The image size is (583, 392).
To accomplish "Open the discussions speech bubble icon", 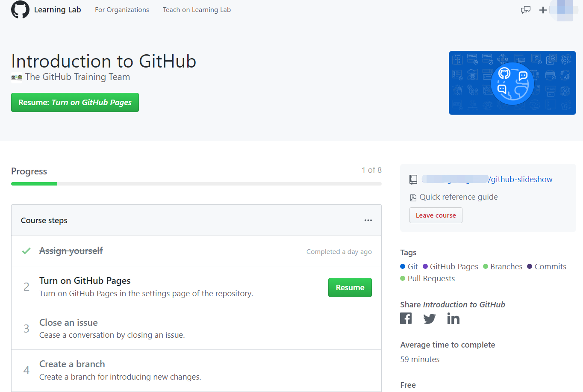I will point(526,10).
